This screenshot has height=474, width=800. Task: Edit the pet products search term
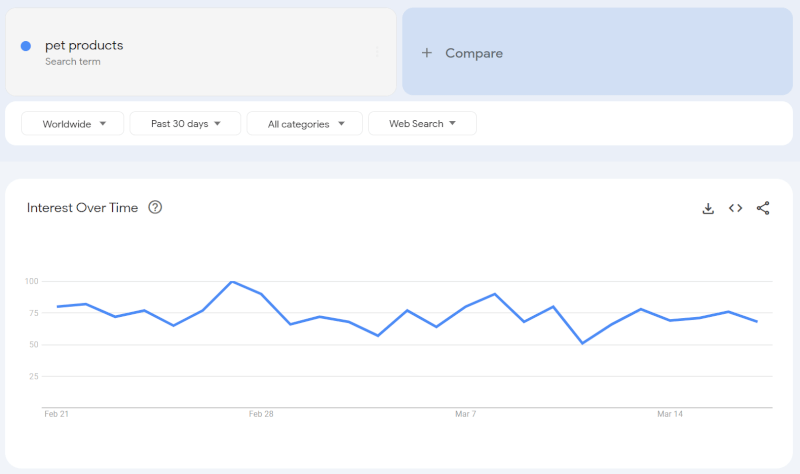click(x=84, y=45)
